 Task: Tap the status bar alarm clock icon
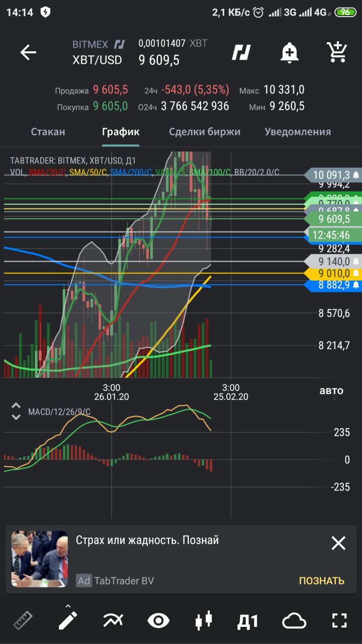point(258,13)
